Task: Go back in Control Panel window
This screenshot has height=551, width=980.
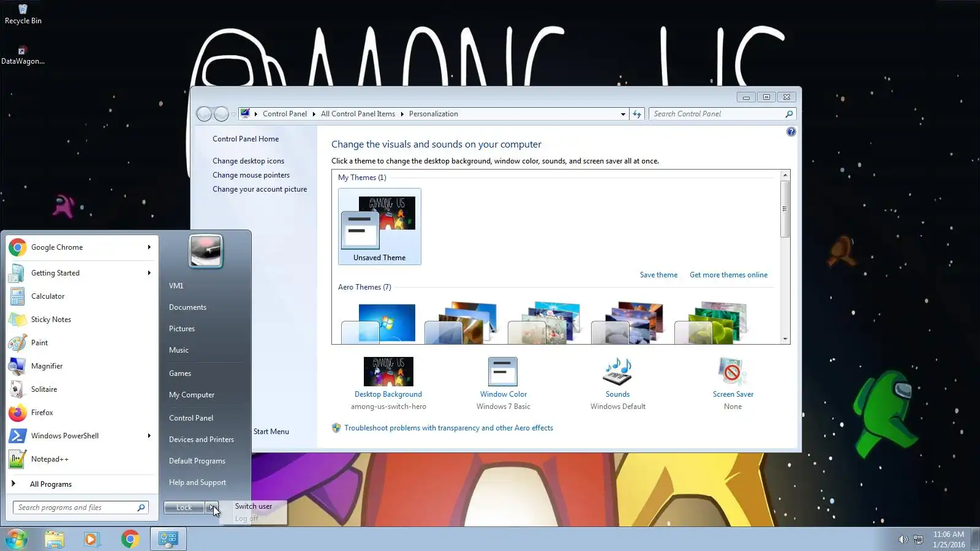Action: pos(204,114)
